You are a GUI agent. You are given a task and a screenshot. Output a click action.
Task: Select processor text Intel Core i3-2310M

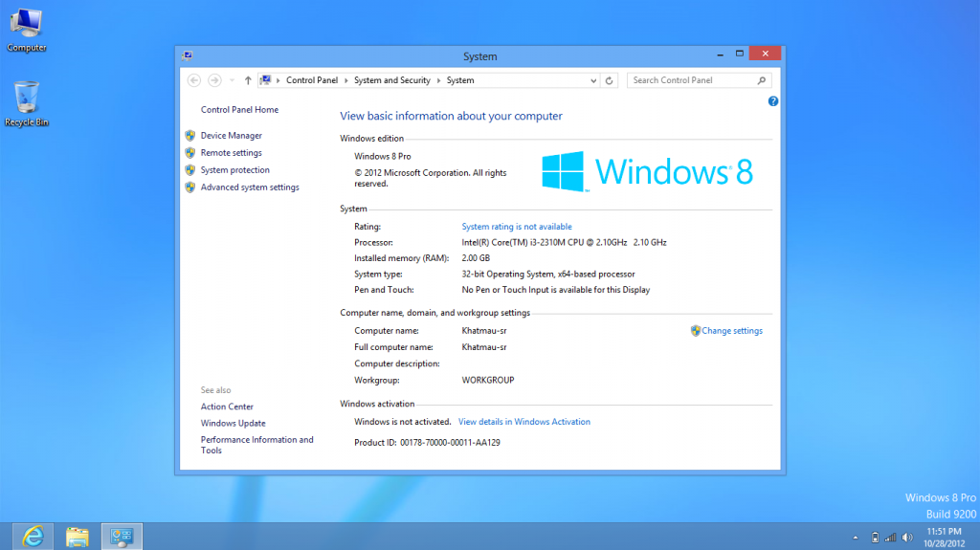tap(564, 243)
